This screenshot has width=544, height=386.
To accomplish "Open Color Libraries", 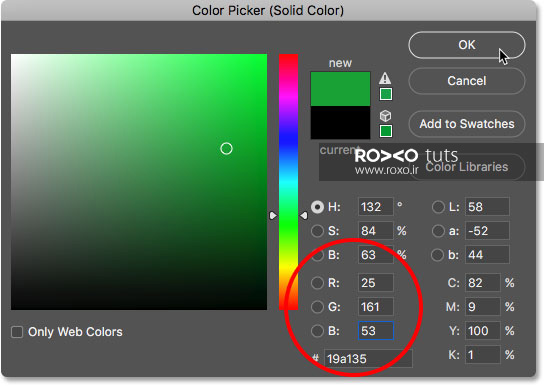I will [467, 167].
